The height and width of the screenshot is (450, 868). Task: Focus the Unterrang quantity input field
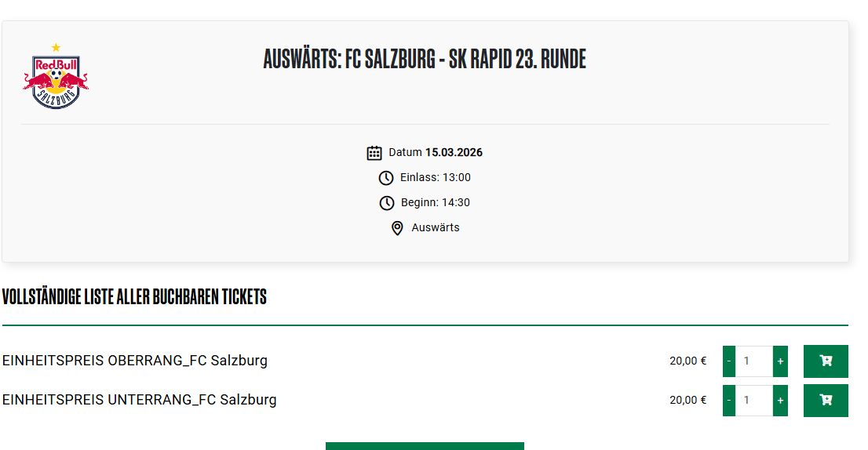[753, 401]
